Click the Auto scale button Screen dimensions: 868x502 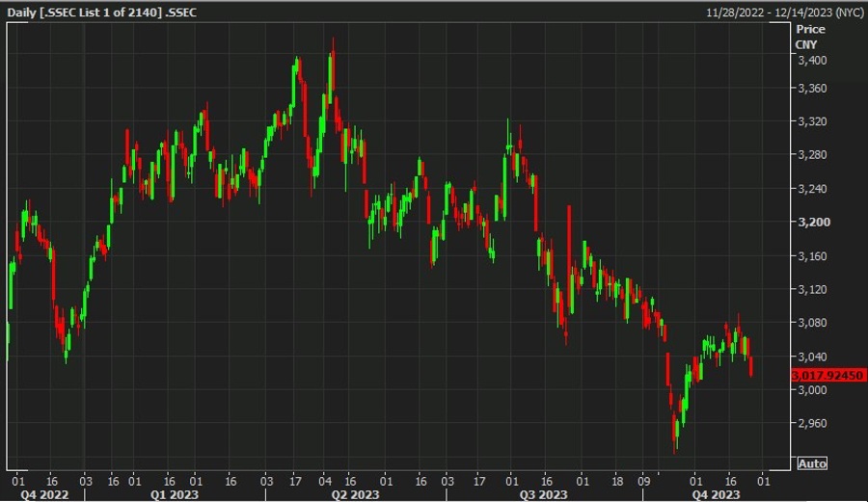[812, 463]
